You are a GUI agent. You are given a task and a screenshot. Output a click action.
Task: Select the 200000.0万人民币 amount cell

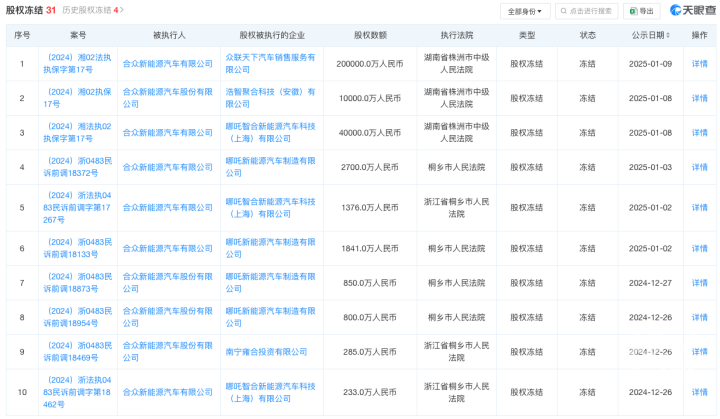[x=370, y=64]
